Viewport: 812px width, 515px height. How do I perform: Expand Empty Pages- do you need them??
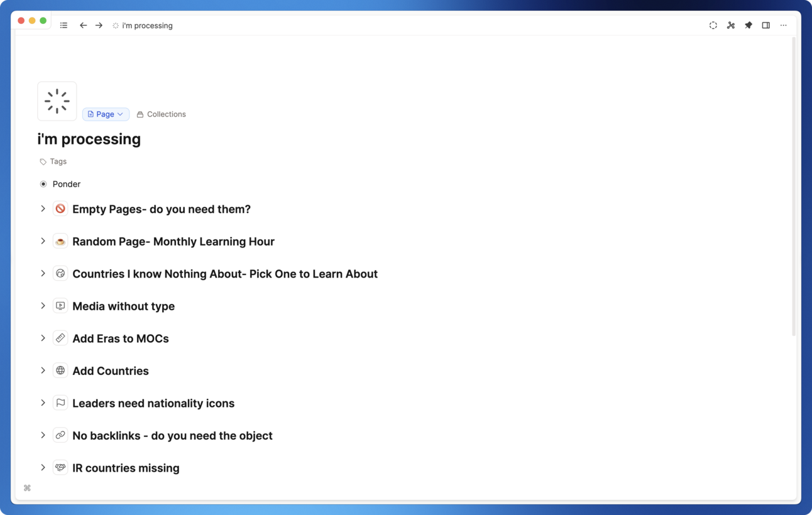43,208
